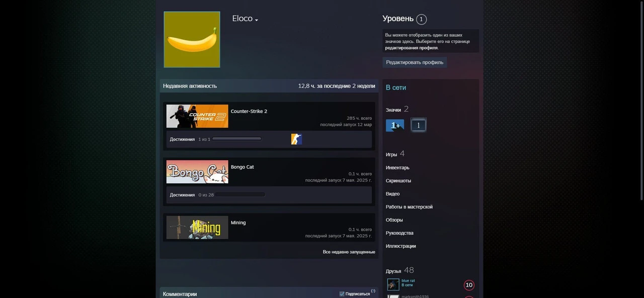The image size is (644, 298).
Task: Open the Скриншоты section
Action: pyautogui.click(x=398, y=180)
